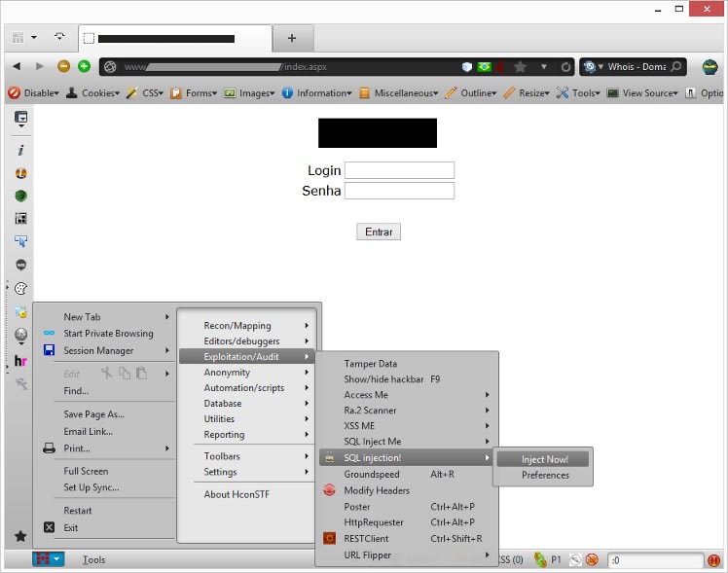Select Show/hide hackbar menu entry
728x573 pixels.
[x=406, y=379]
